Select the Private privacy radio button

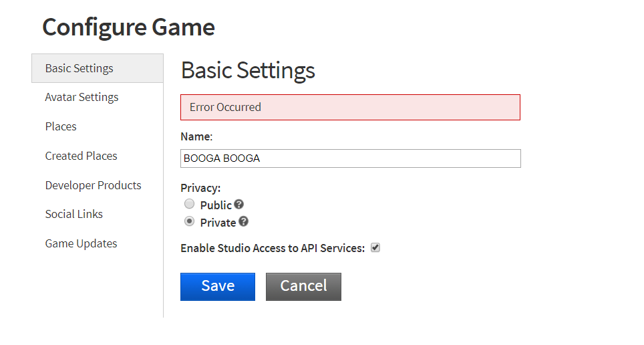coord(189,221)
